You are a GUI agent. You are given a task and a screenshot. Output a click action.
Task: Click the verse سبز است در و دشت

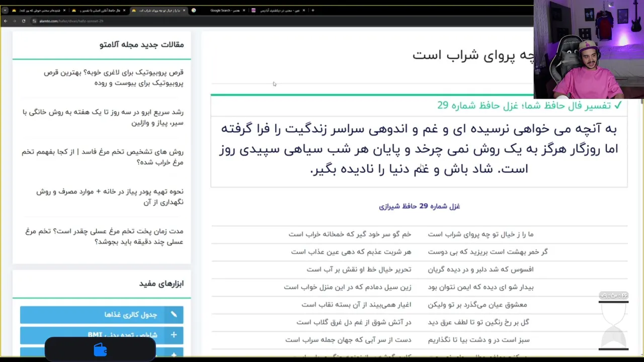[478, 340]
